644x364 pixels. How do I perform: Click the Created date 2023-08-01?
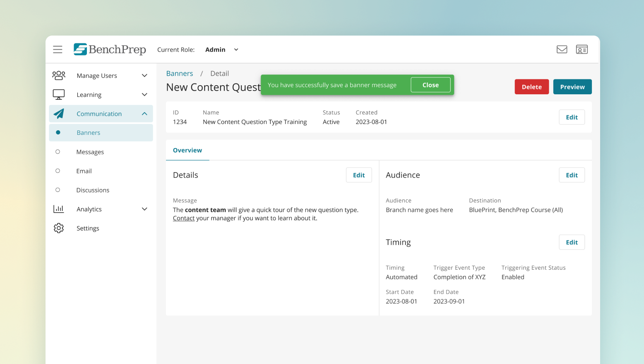[x=371, y=122]
